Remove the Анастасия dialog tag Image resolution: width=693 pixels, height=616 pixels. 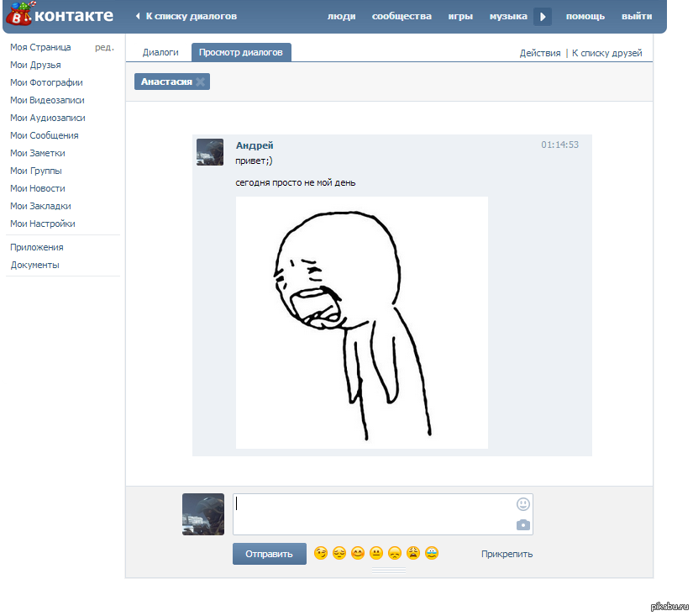(x=200, y=82)
